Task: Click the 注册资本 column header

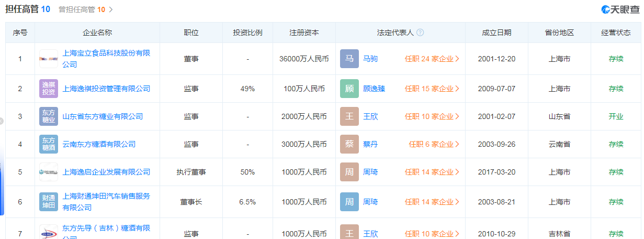Action: click(304, 32)
